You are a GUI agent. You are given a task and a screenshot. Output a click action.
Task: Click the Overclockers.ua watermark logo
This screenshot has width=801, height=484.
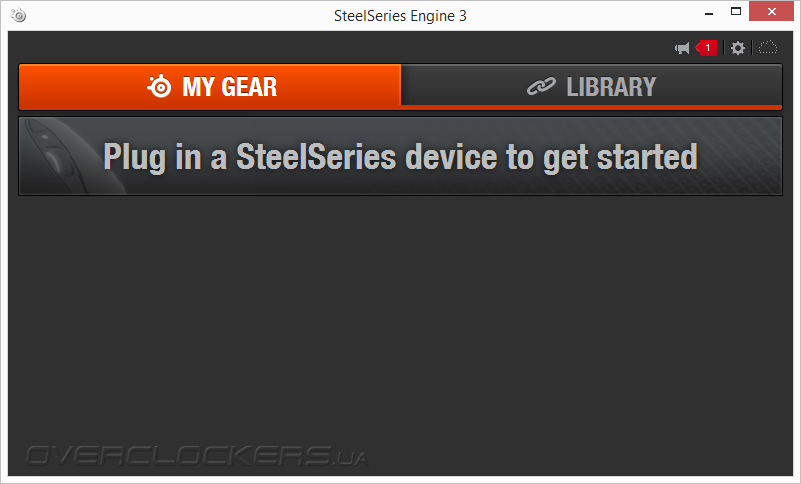pos(196,455)
